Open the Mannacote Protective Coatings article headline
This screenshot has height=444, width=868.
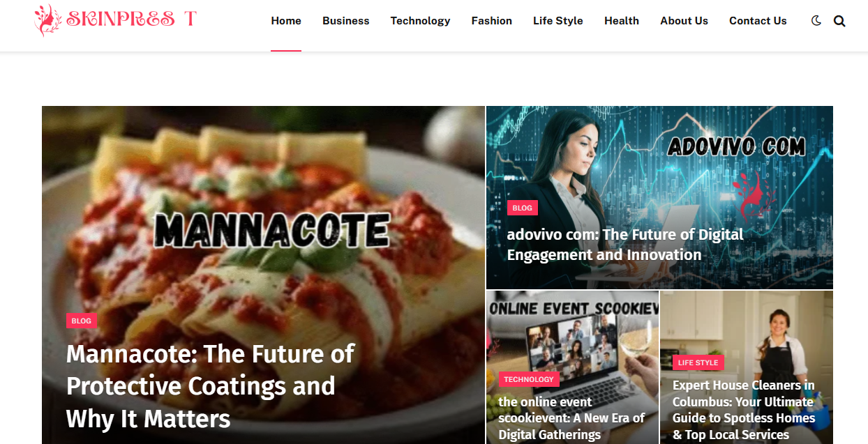(210, 386)
